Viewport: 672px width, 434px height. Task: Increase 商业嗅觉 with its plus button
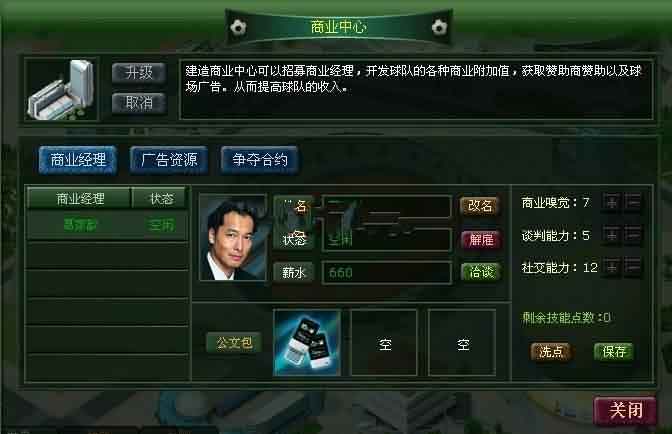(612, 202)
